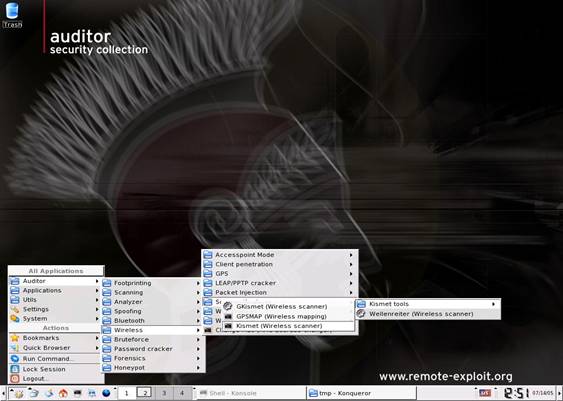The height and width of the screenshot is (401, 563).
Task: Click the GPSMAP wireless mapping icon
Action: coord(228,316)
